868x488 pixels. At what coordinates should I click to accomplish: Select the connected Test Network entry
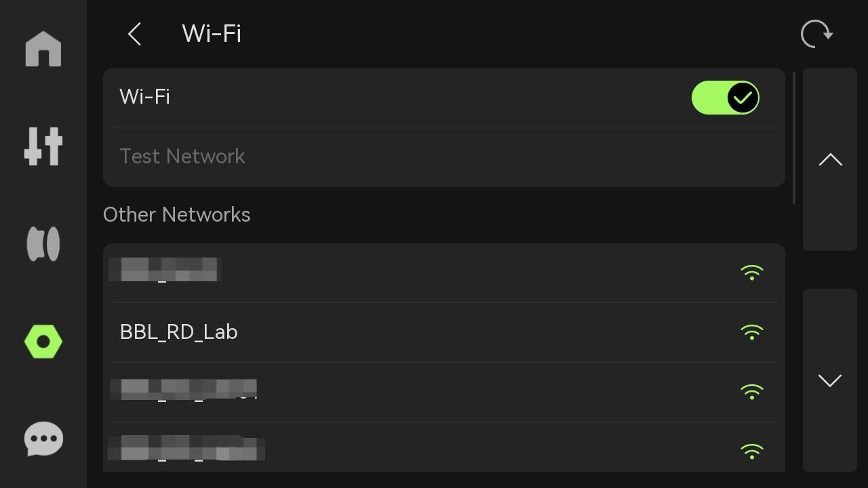point(444,157)
